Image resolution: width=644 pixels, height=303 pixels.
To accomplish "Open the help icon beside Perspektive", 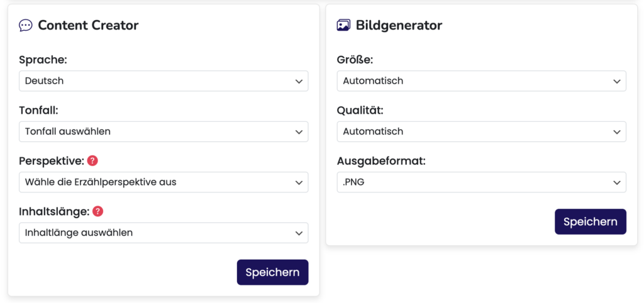I will pos(92,161).
